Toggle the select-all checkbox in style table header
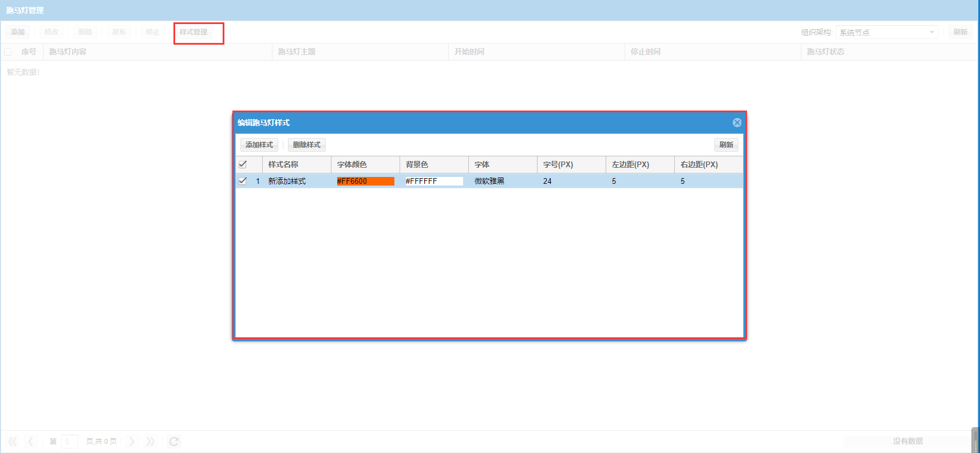Screen dimensions: 980x453 243,164
